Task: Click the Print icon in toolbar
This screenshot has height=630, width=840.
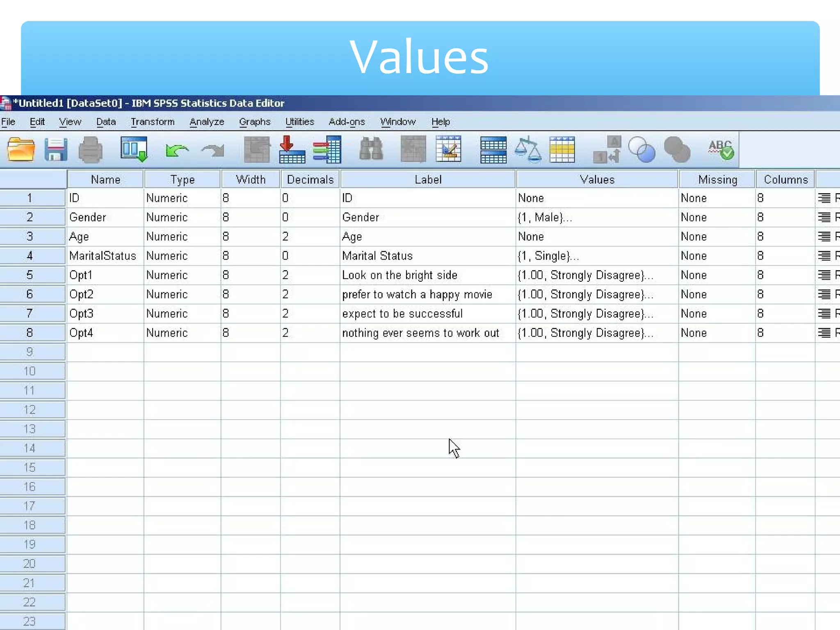Action: 91,150
